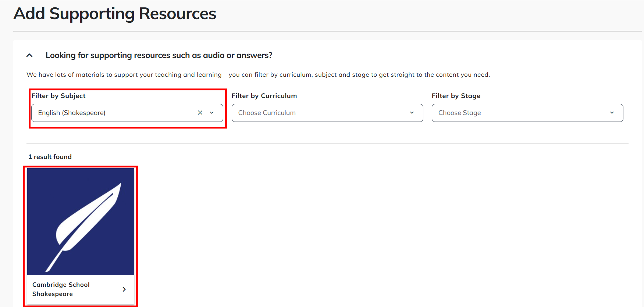Click the 'Filter by Curriculum' label

point(264,96)
